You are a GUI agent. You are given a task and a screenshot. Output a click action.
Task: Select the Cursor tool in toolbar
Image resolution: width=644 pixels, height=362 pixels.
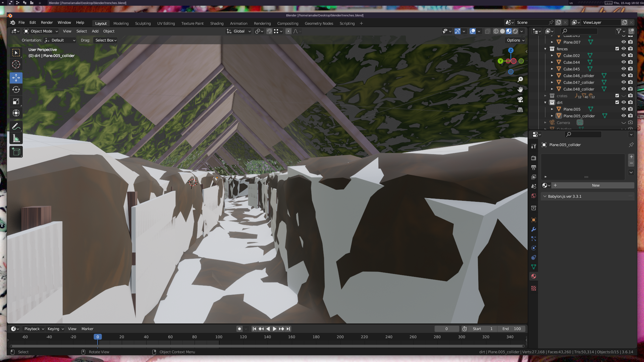click(x=16, y=64)
